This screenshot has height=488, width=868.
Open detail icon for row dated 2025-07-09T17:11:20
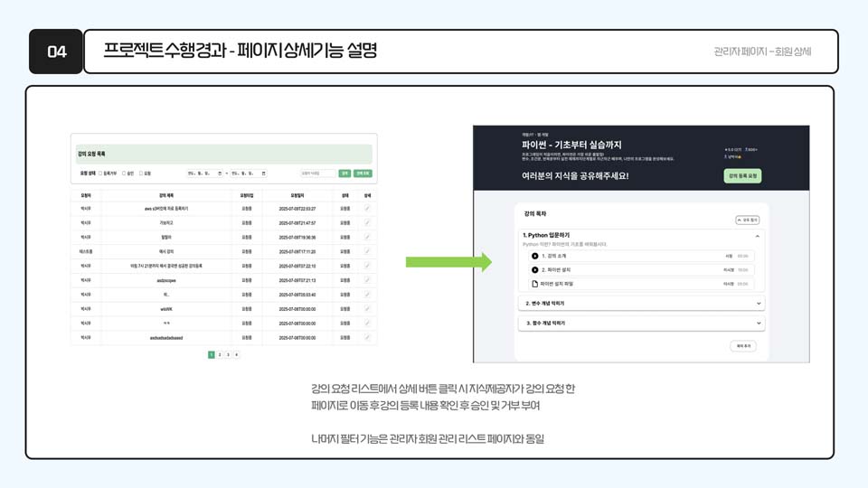[367, 251]
